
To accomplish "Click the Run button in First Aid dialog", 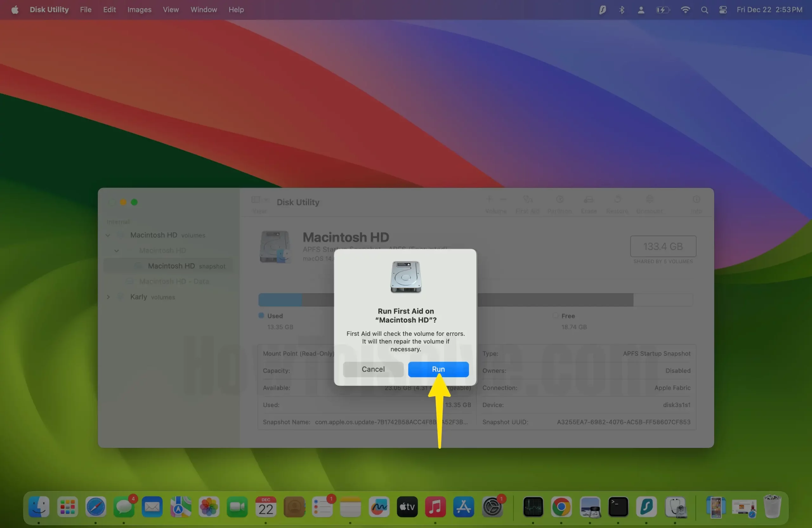I will click(438, 369).
